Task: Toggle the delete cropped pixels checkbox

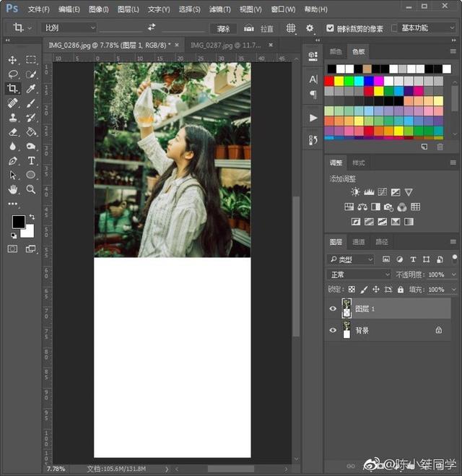Action: coord(331,28)
